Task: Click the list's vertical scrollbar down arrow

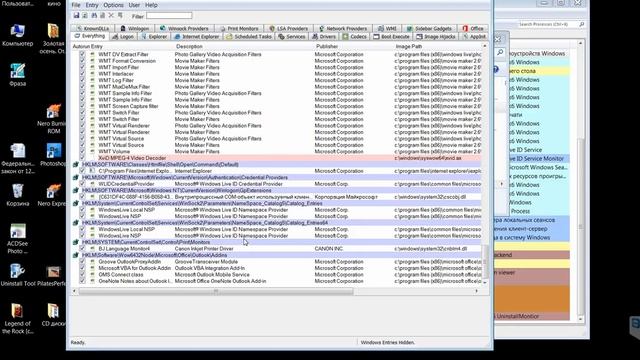Action: click(x=485, y=282)
